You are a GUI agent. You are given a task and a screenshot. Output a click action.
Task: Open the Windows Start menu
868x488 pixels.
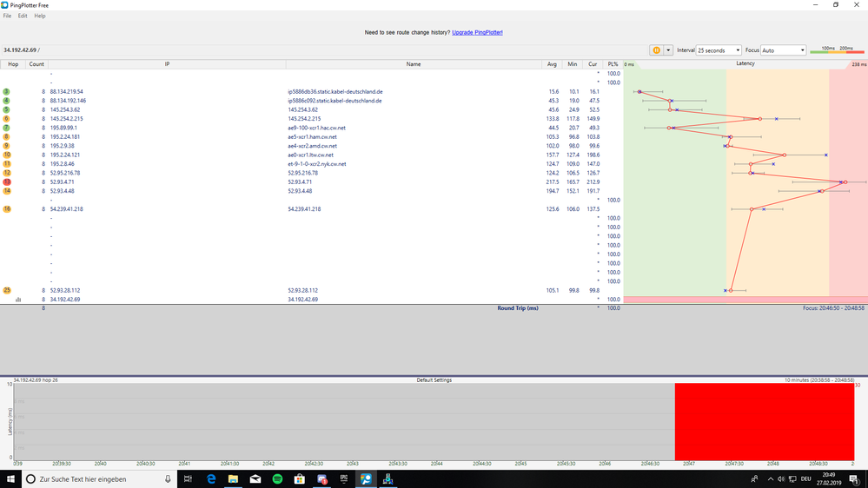(10, 479)
